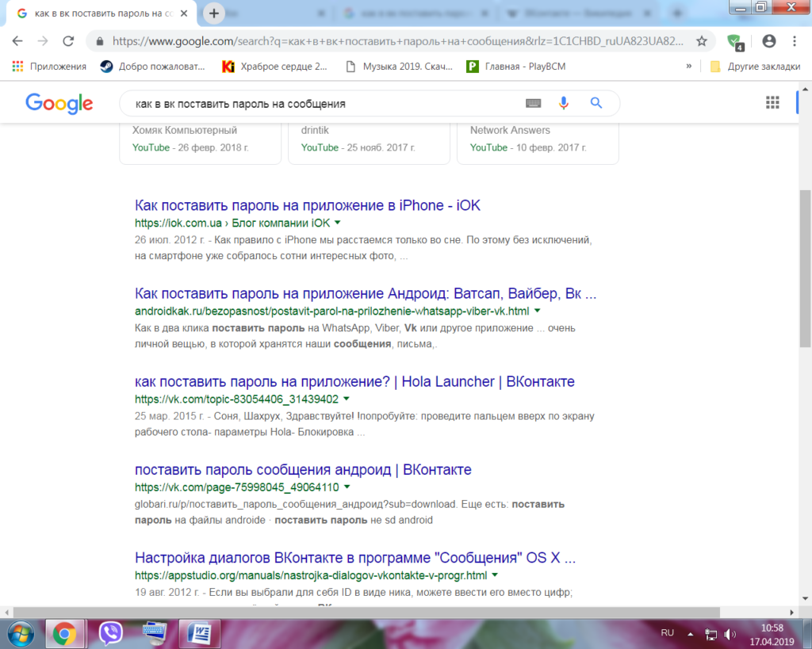This screenshot has height=649, width=812.
Task: Open result about password on iPhone app - iOK
Action: [x=308, y=205]
